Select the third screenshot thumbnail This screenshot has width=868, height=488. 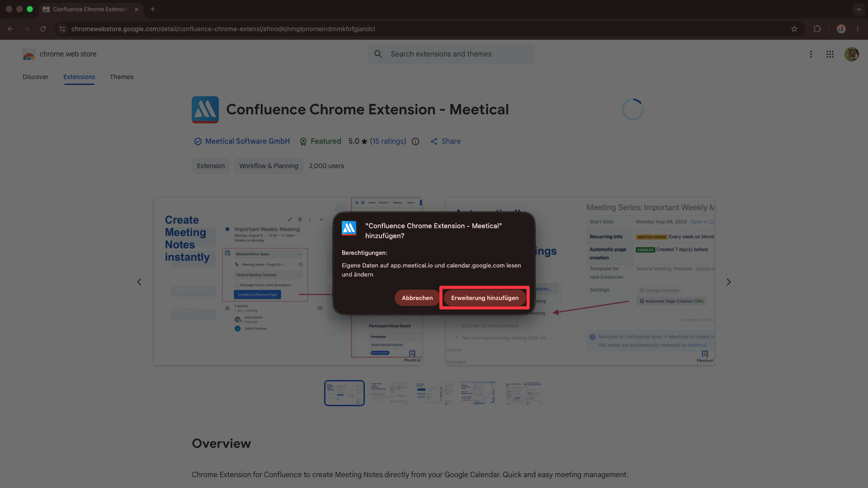tap(434, 393)
